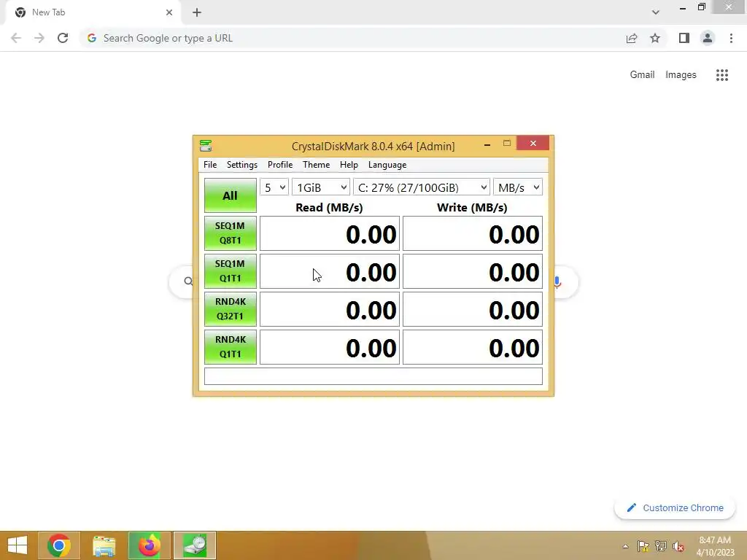This screenshot has height=560, width=747.
Task: Run the SEQ1M Q1T1 test
Action: pyautogui.click(x=230, y=271)
